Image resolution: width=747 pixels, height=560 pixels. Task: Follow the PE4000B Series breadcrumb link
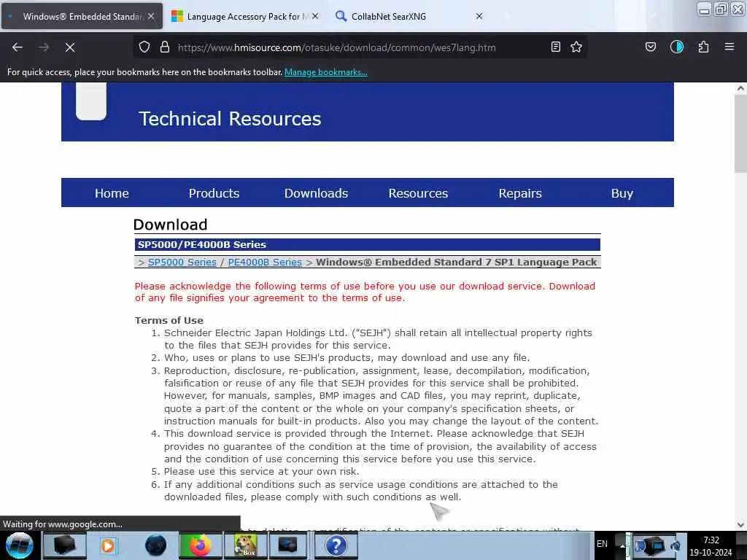pos(265,262)
